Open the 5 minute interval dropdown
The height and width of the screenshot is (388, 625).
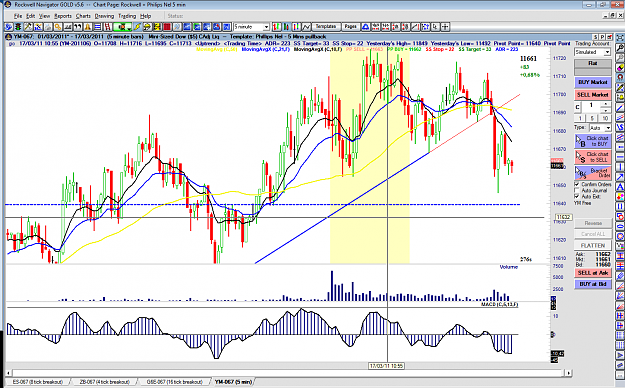266,27
